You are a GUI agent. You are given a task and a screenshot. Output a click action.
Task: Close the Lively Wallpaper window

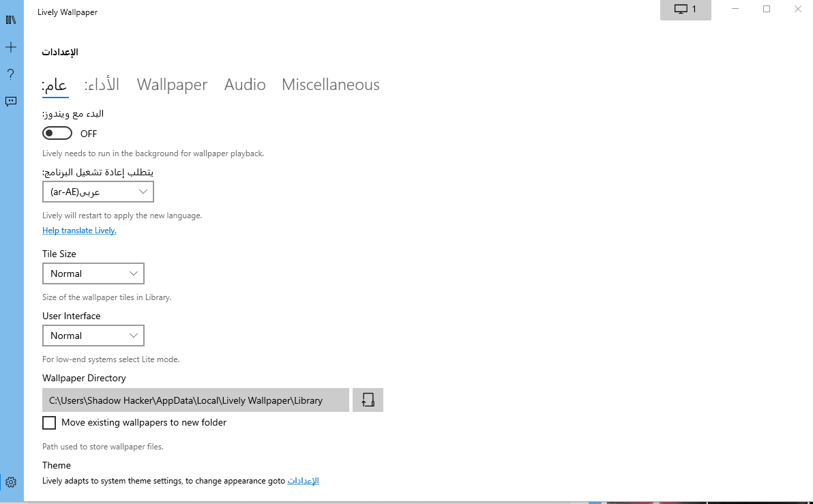pyautogui.click(x=798, y=9)
